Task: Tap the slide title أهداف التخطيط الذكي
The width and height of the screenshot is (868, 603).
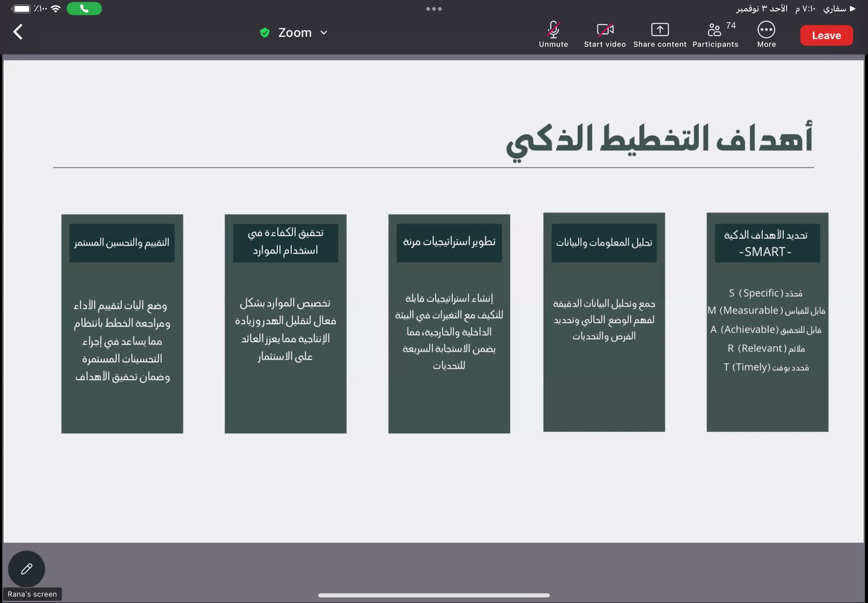Action: [x=659, y=139]
